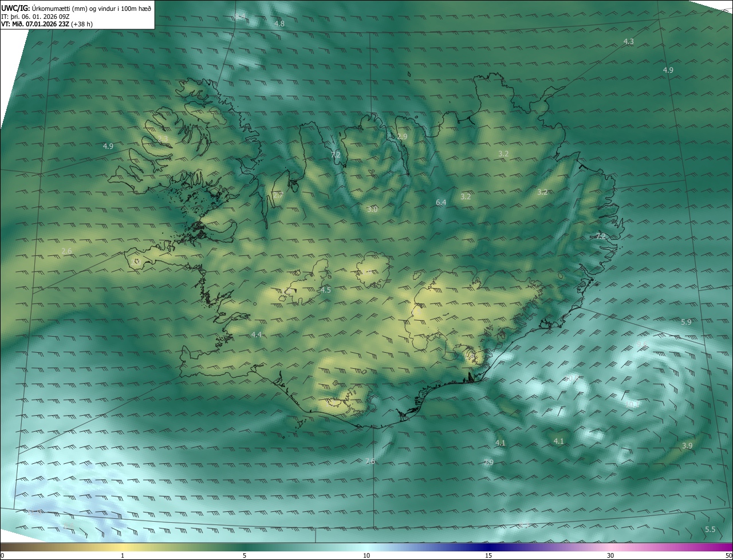Click the 2.7 value label

pos(278,195)
